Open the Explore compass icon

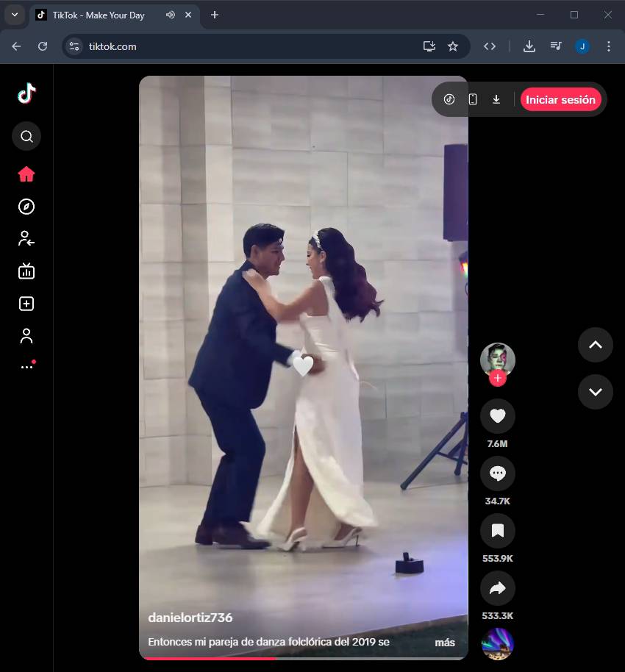[26, 207]
